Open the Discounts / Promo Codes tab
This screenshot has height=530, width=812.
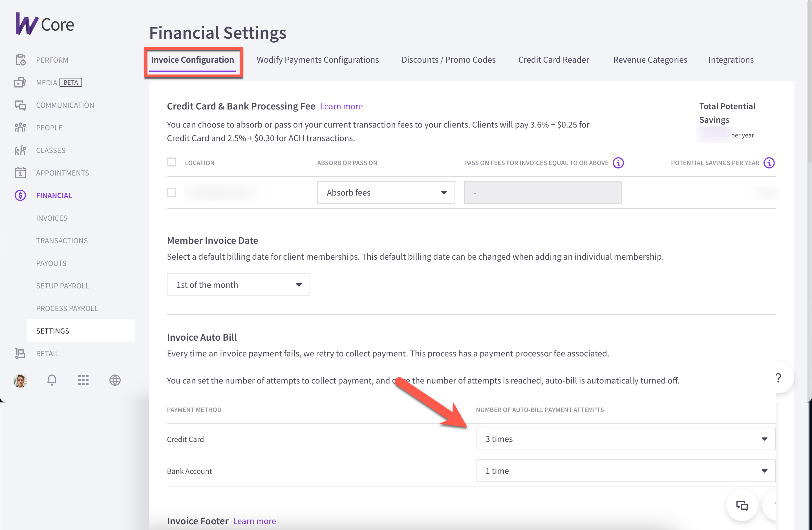[448, 60]
